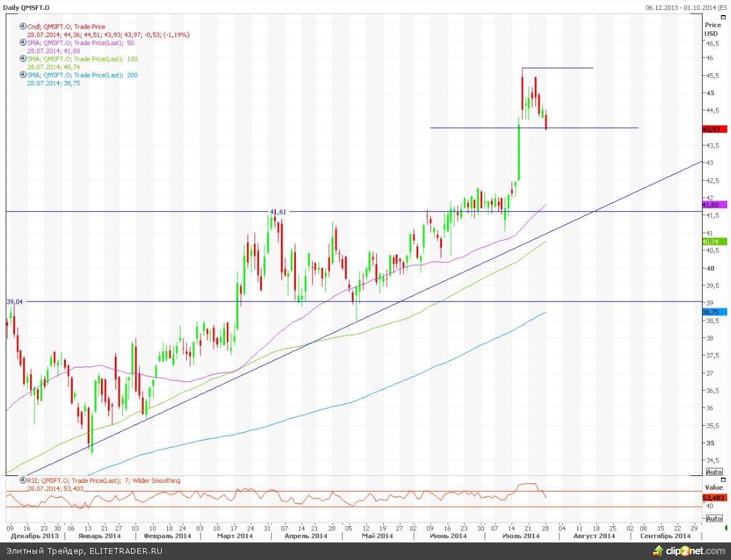Click the clock icon beside the Cndl legend
This screenshot has width=731, height=560.
click(x=23, y=26)
